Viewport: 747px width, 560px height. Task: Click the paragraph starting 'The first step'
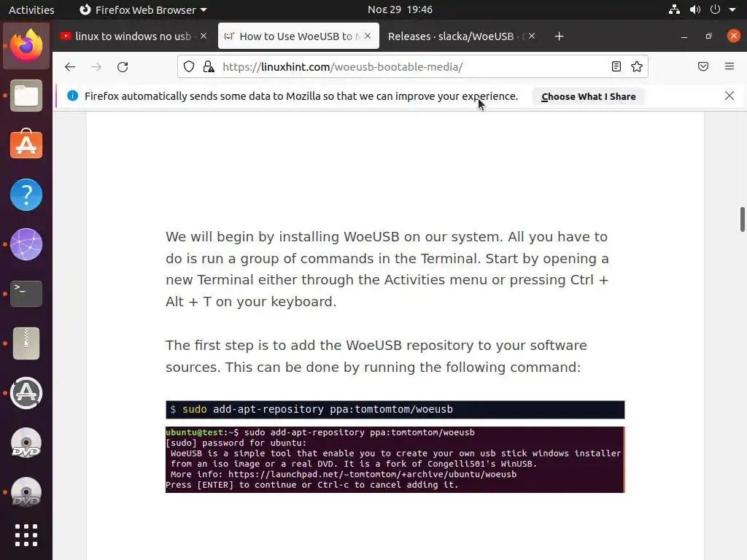coord(376,356)
